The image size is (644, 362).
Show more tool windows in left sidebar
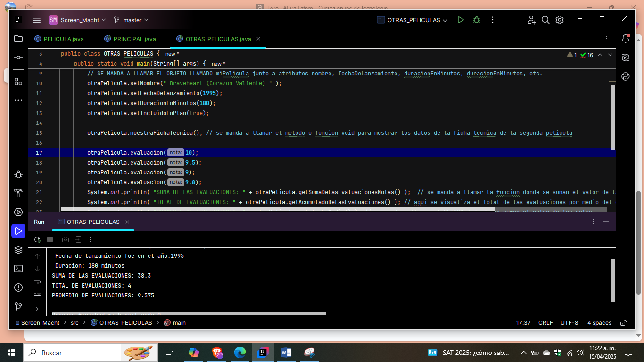(x=18, y=100)
